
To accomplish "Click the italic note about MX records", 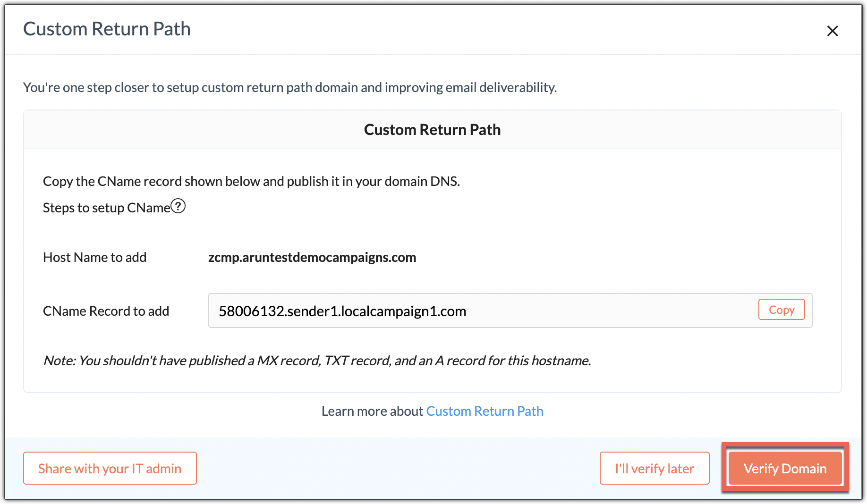I will [317, 361].
